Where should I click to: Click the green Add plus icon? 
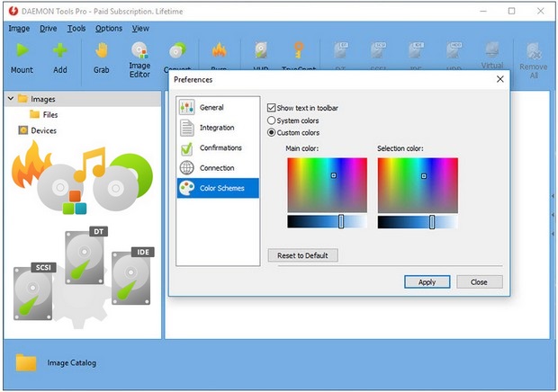[59, 50]
